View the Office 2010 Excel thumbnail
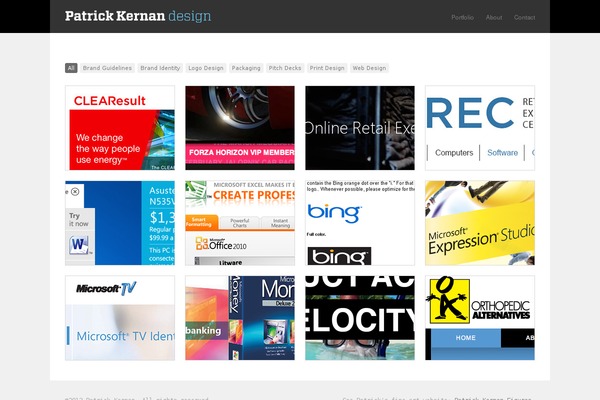The width and height of the screenshot is (600, 400). coord(240,223)
